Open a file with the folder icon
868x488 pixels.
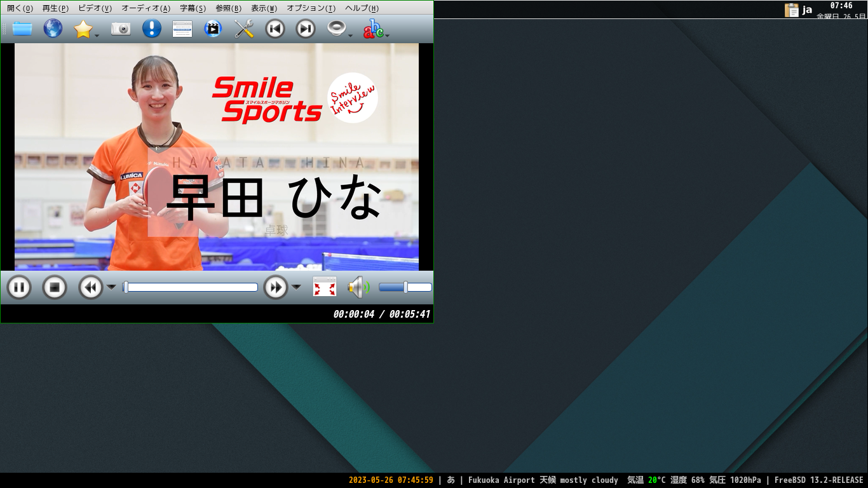(22, 29)
